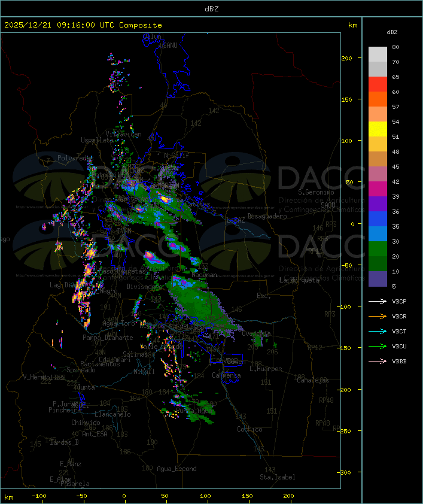The height and width of the screenshot is (504, 423).
Task: Click the VBBB legend label
Action: pyautogui.click(x=399, y=362)
